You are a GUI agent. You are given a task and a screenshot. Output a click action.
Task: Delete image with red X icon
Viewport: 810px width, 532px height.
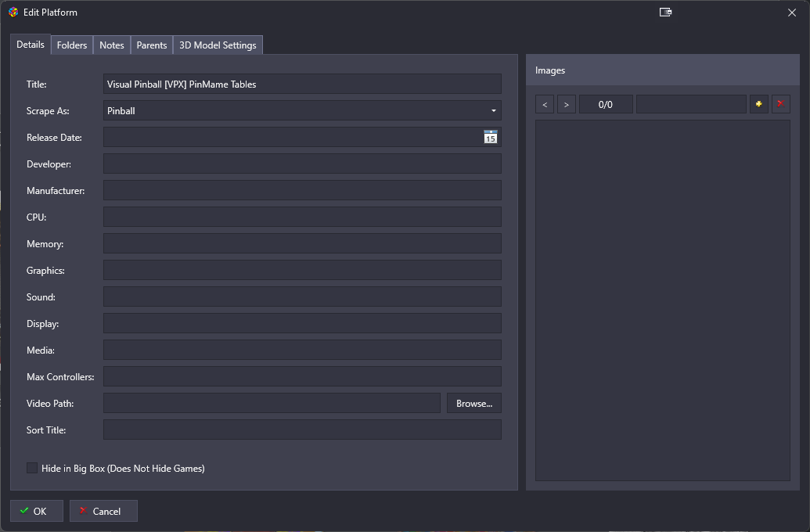point(780,104)
